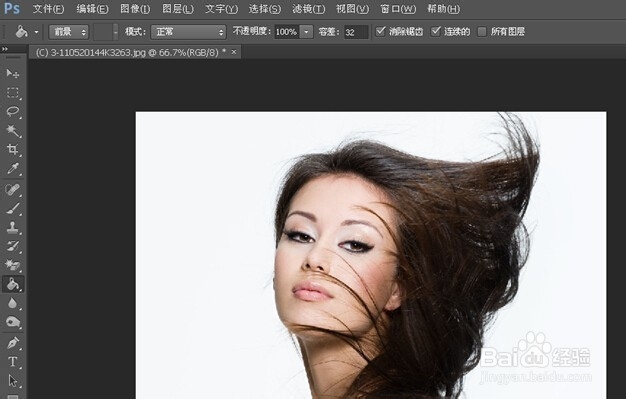
Task: Open the 帮助 menu
Action: (443, 9)
